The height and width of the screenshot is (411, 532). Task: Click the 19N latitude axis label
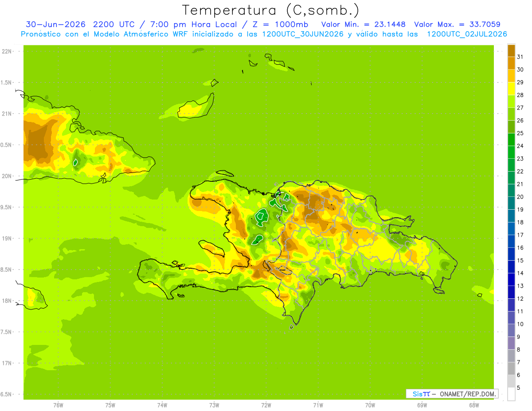pyautogui.click(x=7, y=239)
